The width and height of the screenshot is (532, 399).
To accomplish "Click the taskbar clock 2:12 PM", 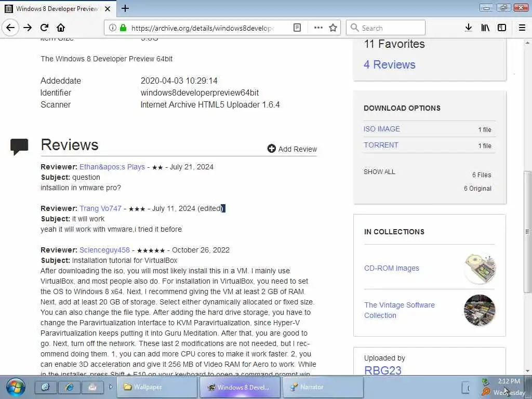I will (509, 381).
